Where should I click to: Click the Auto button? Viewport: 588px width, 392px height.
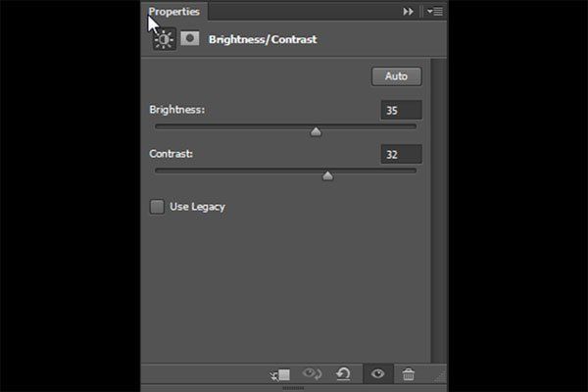(x=396, y=76)
